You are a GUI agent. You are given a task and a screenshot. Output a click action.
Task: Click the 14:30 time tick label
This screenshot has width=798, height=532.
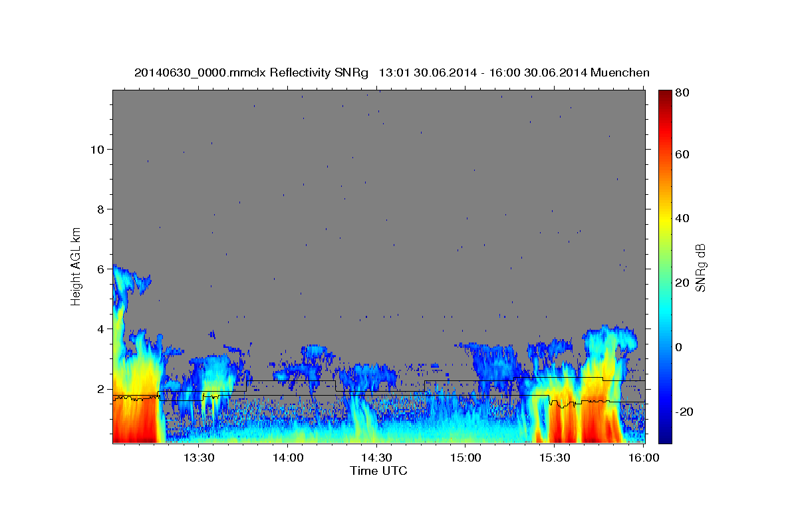pyautogui.click(x=376, y=458)
